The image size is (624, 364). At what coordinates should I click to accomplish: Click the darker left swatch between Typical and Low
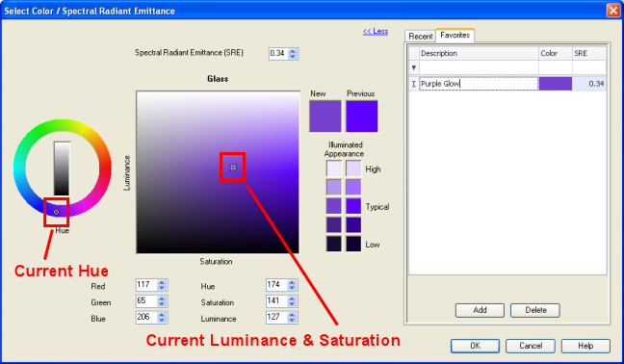[x=334, y=224]
